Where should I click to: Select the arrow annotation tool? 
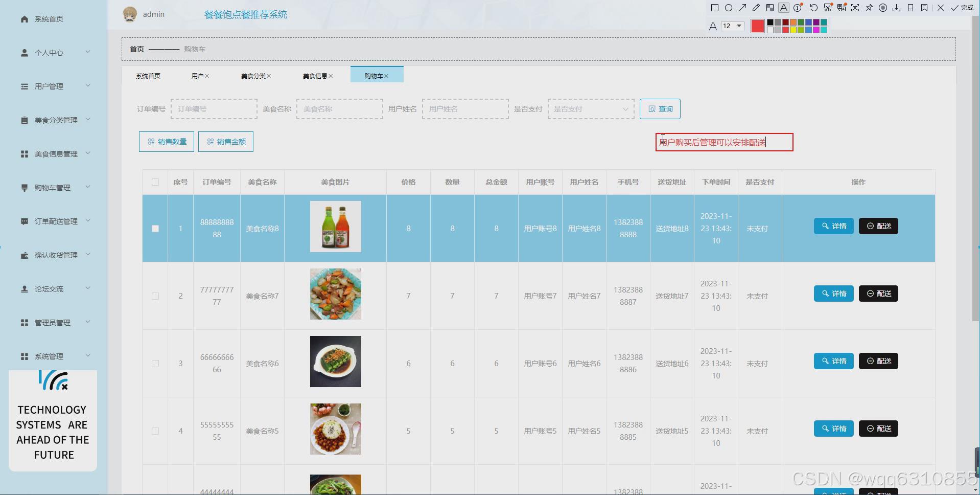pos(742,8)
